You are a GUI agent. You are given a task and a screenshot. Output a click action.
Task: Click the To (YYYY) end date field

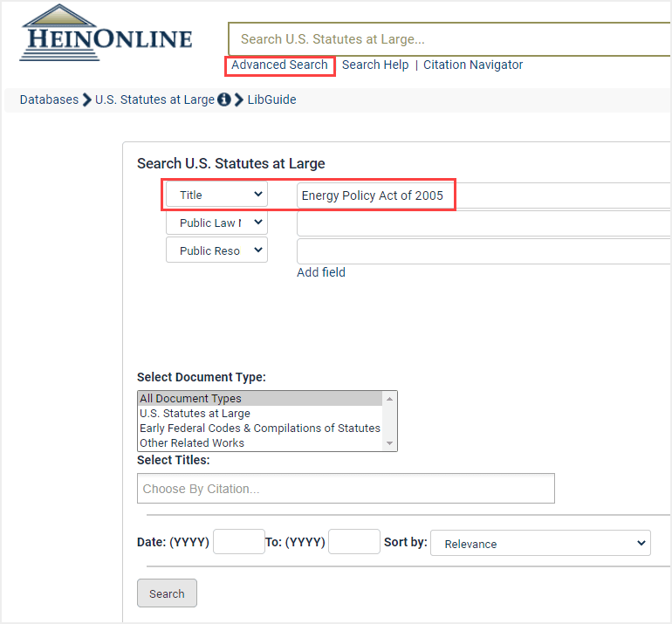point(354,541)
